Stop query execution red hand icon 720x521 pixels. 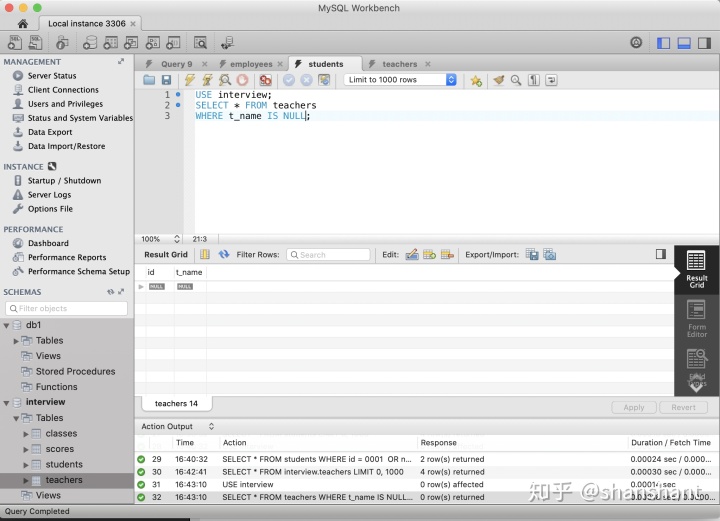click(x=242, y=80)
